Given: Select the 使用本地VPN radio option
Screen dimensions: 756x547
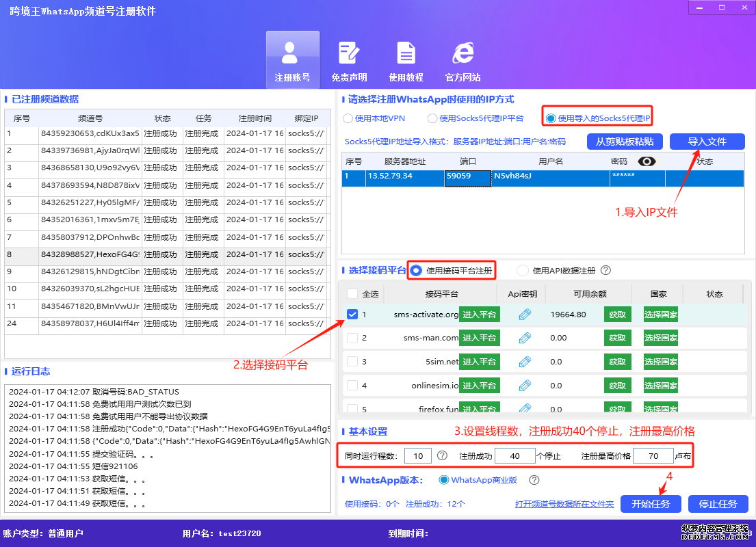Looking at the screenshot, I should (x=348, y=117).
